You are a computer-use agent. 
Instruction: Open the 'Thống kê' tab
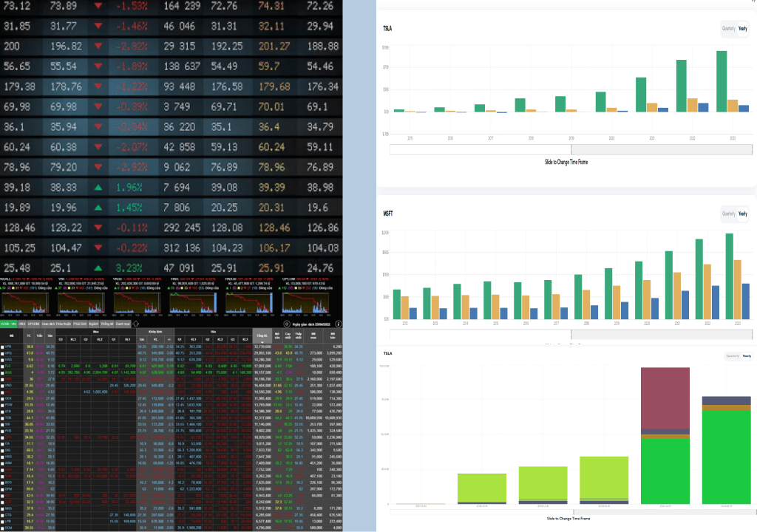point(107,324)
